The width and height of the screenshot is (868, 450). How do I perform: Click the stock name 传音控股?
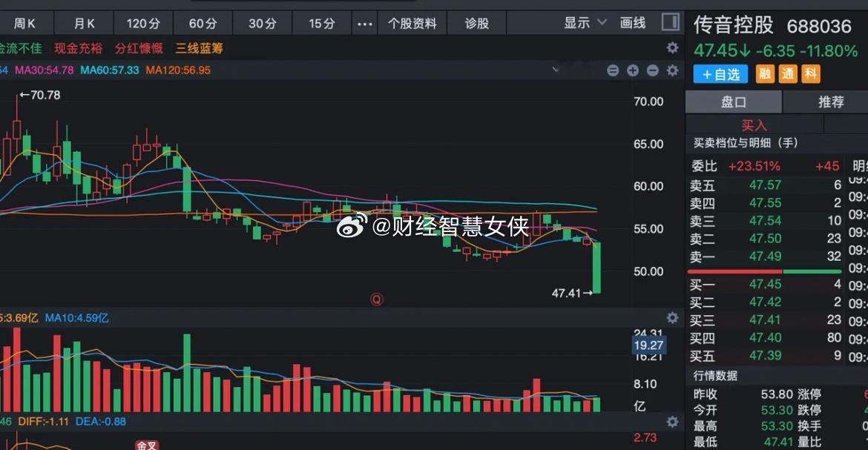(x=734, y=25)
